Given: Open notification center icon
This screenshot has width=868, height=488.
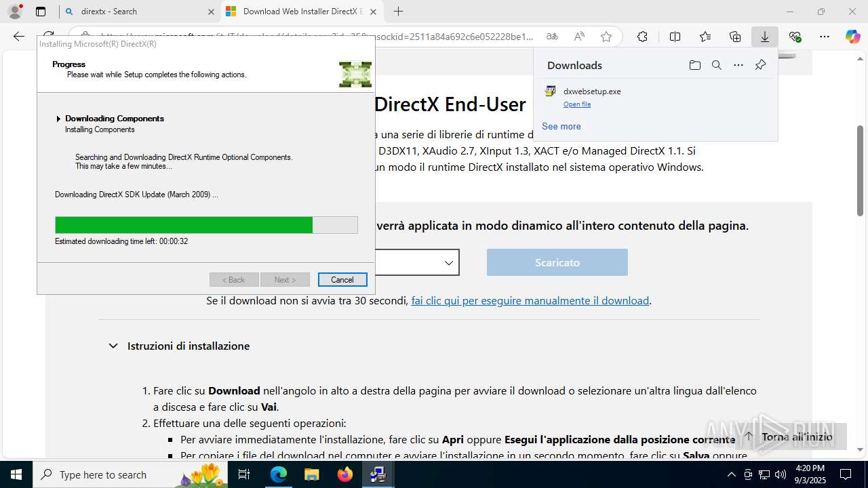Looking at the screenshot, I should point(846,474).
